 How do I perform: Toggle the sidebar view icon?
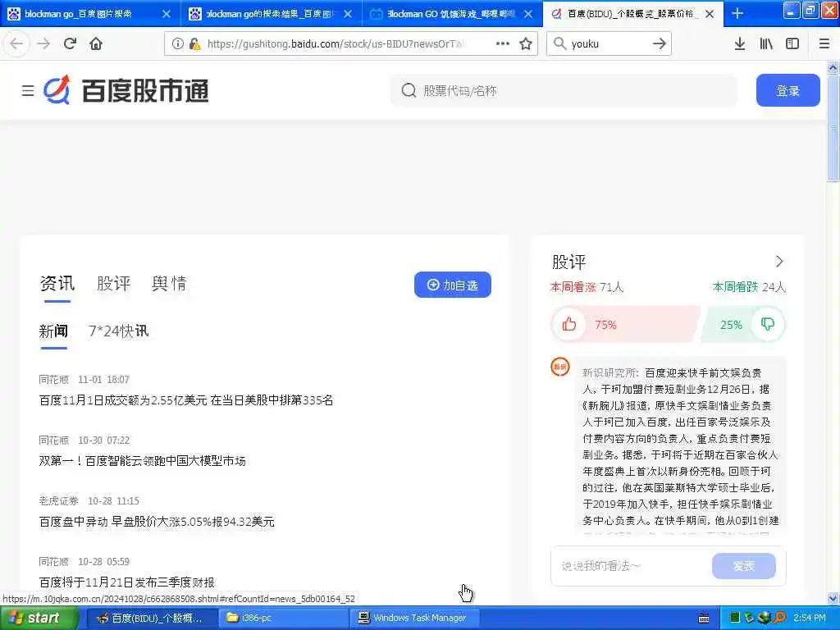coord(792,44)
